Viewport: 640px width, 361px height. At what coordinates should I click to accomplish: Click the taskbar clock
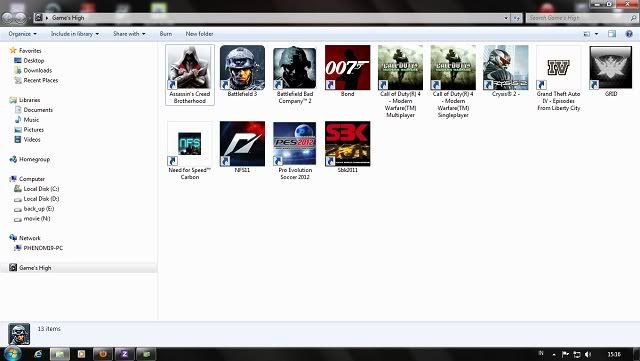[x=614, y=354]
